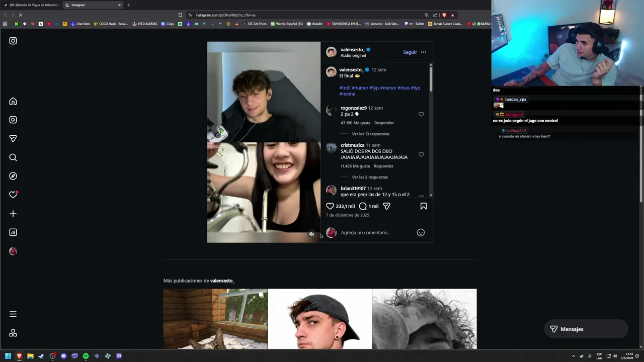
Task: Open Explore compass in sidebar
Action: (x=13, y=176)
